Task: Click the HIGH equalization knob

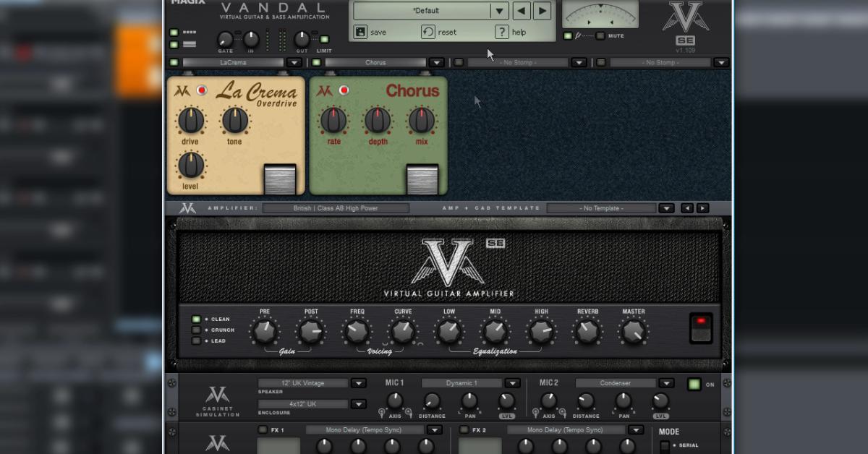Action: pyautogui.click(x=542, y=332)
